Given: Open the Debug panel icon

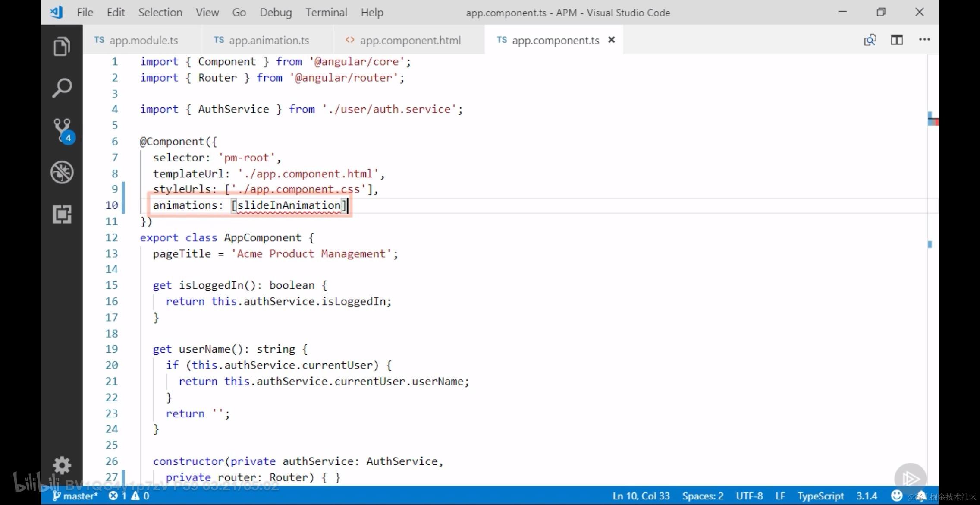Looking at the screenshot, I should [x=62, y=172].
